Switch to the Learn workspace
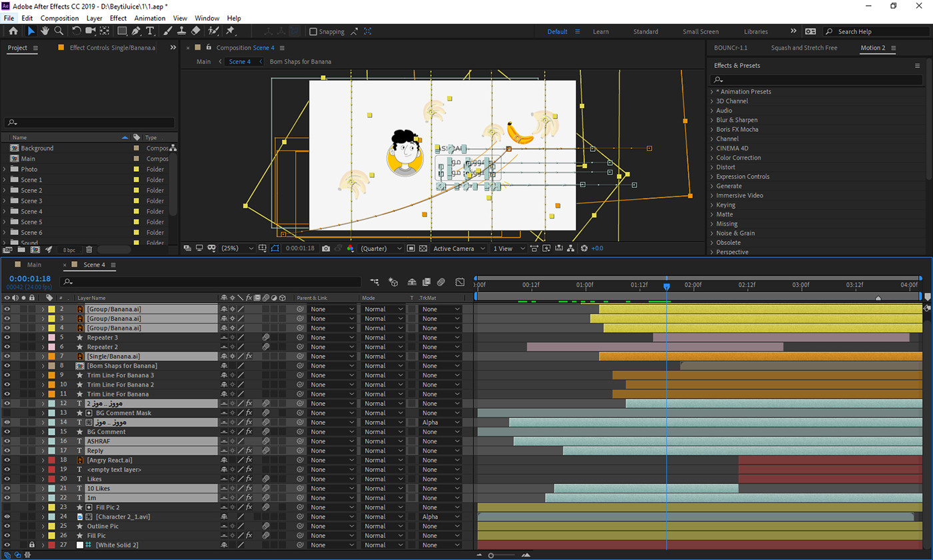The width and height of the screenshot is (933, 560). click(600, 31)
